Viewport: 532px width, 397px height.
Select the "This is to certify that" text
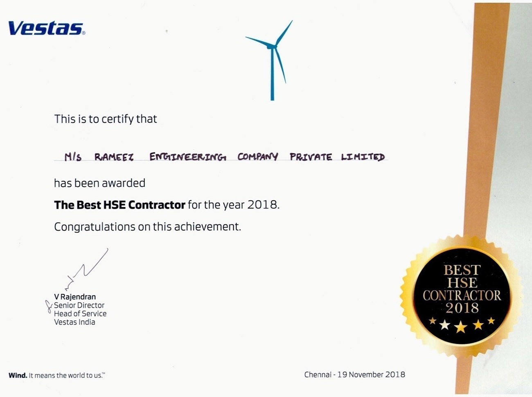pyautogui.click(x=106, y=119)
